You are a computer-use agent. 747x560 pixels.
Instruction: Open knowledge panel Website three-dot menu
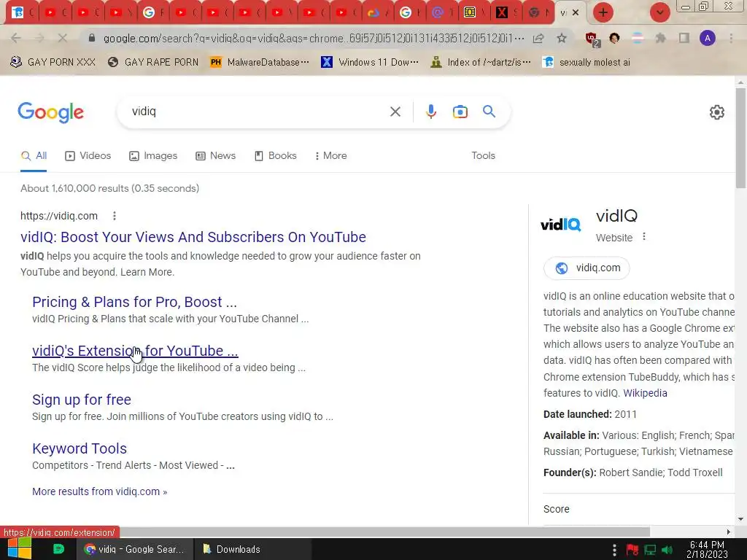644,237
